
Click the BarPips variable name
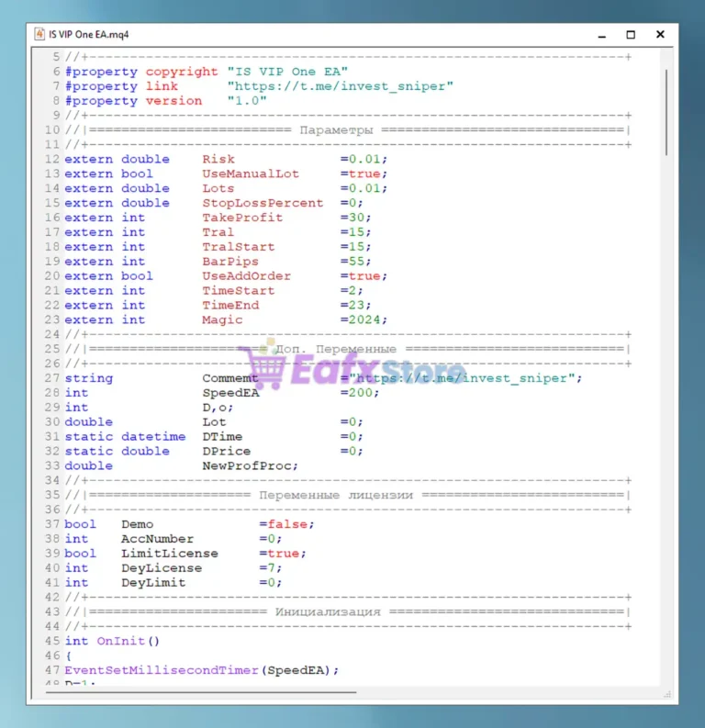pyautogui.click(x=230, y=262)
